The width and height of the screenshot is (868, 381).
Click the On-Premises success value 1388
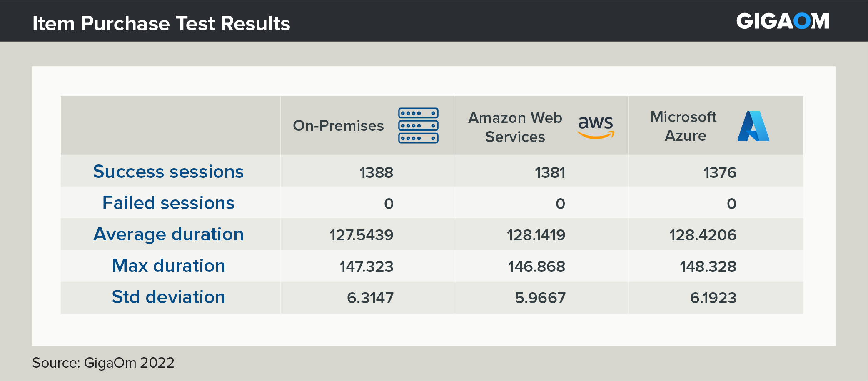376,172
